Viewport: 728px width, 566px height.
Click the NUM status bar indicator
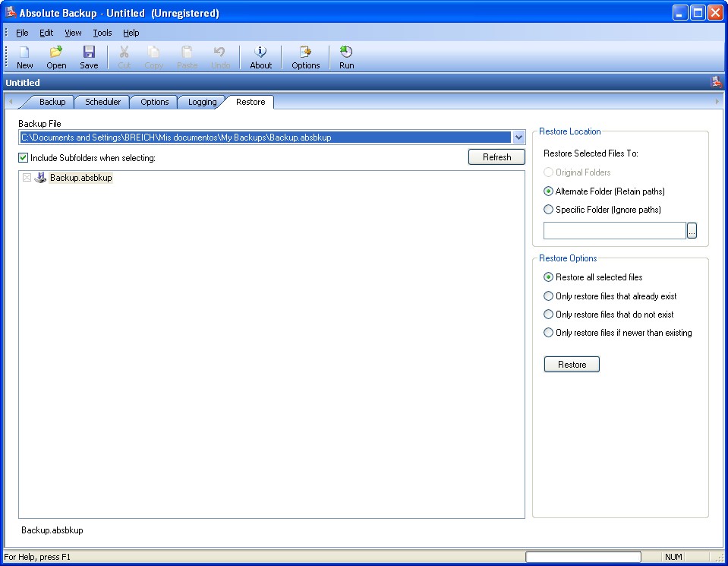tap(673, 557)
